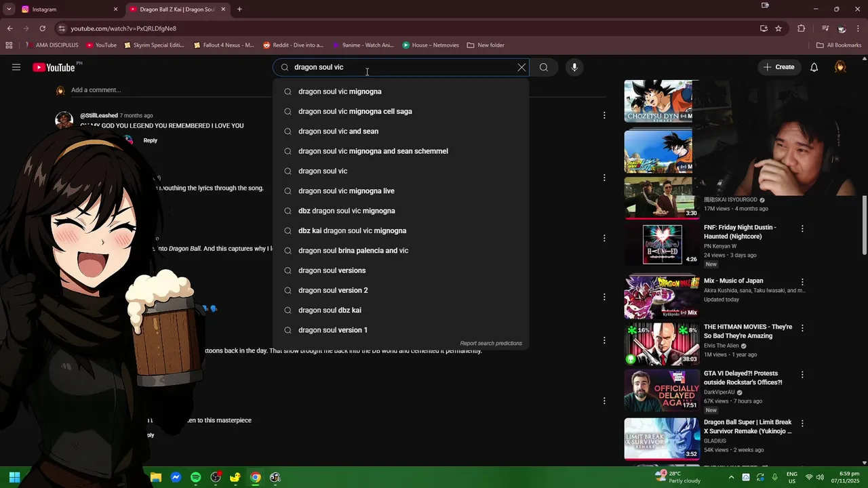
Task: Select suggestion 'dragon soul versions'
Action: point(401,270)
